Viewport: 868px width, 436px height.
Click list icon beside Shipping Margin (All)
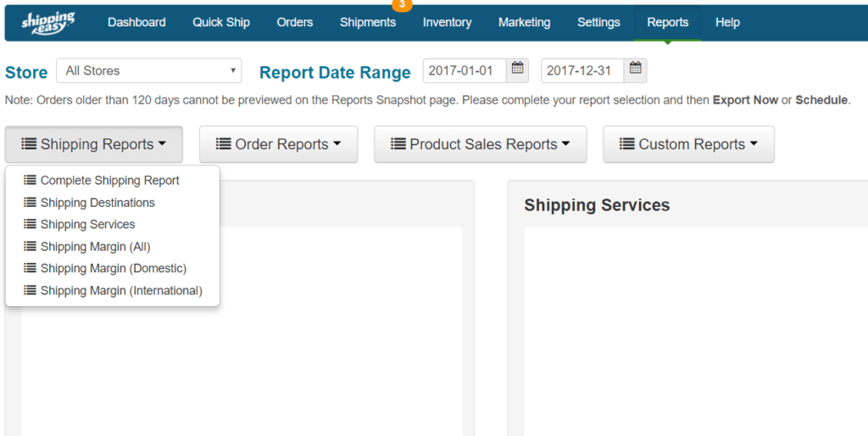(x=30, y=246)
